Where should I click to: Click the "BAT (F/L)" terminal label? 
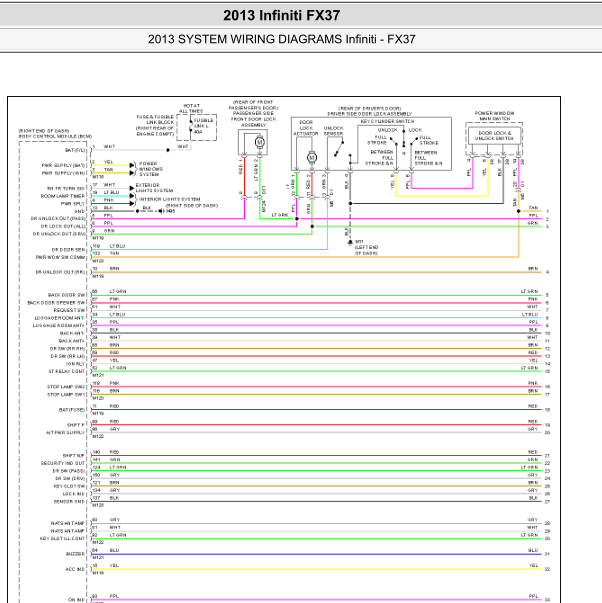click(x=75, y=150)
